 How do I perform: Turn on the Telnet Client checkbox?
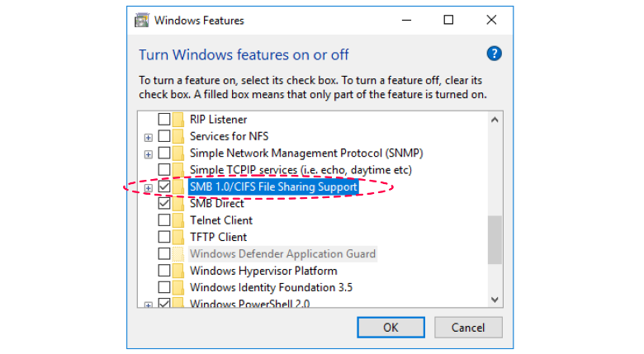coord(164,220)
